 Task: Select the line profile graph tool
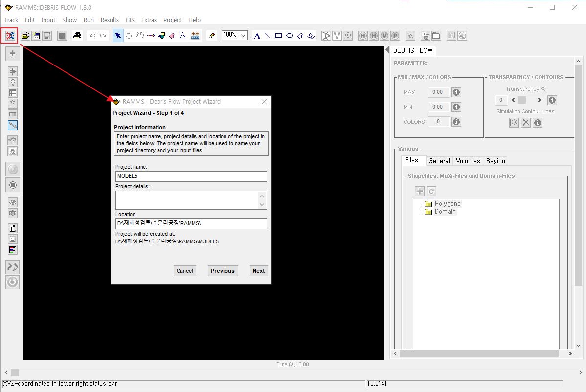[x=183, y=36]
